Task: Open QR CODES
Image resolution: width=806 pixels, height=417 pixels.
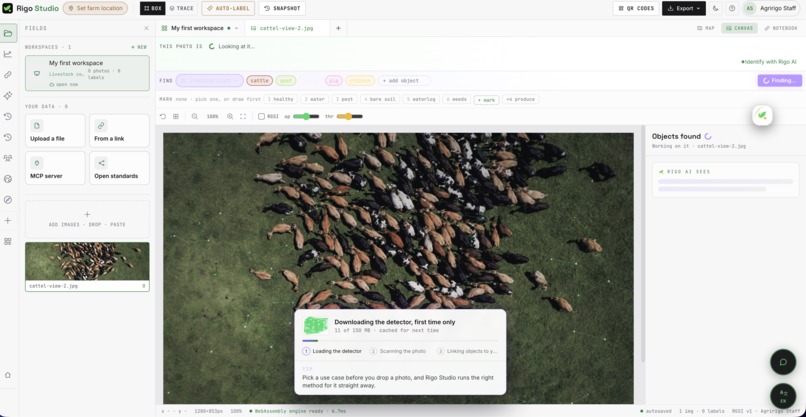Action: tap(636, 8)
